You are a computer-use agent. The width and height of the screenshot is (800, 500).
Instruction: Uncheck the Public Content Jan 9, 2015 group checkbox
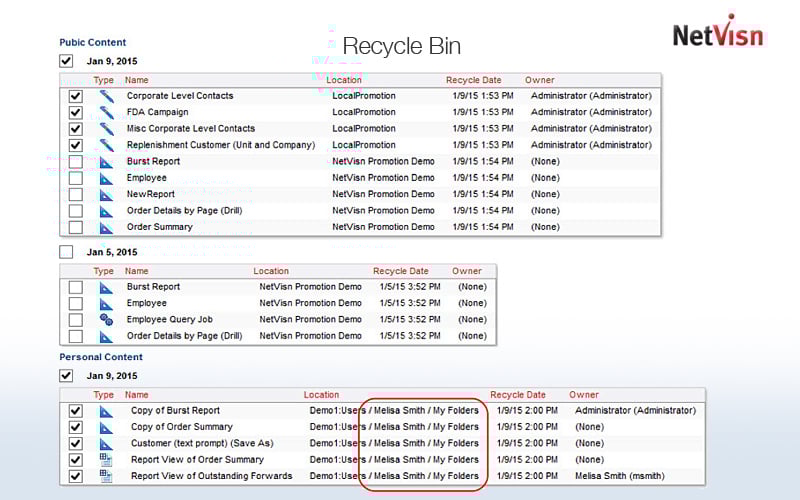[66, 61]
